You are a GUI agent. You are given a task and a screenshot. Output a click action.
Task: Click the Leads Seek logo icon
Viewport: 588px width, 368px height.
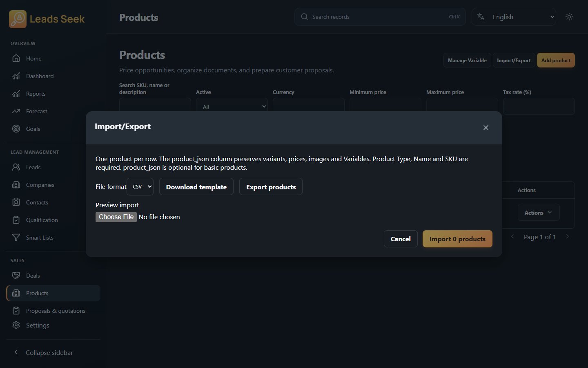coord(18,19)
